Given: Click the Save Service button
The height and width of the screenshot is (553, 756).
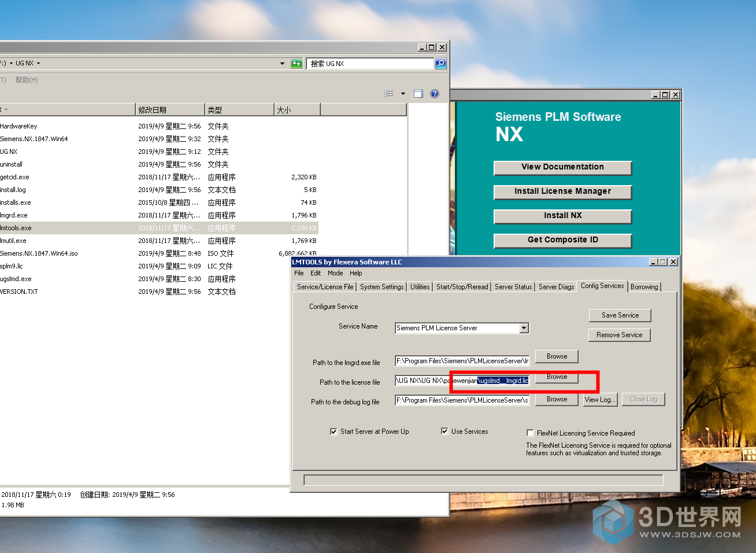Looking at the screenshot, I should [620, 315].
